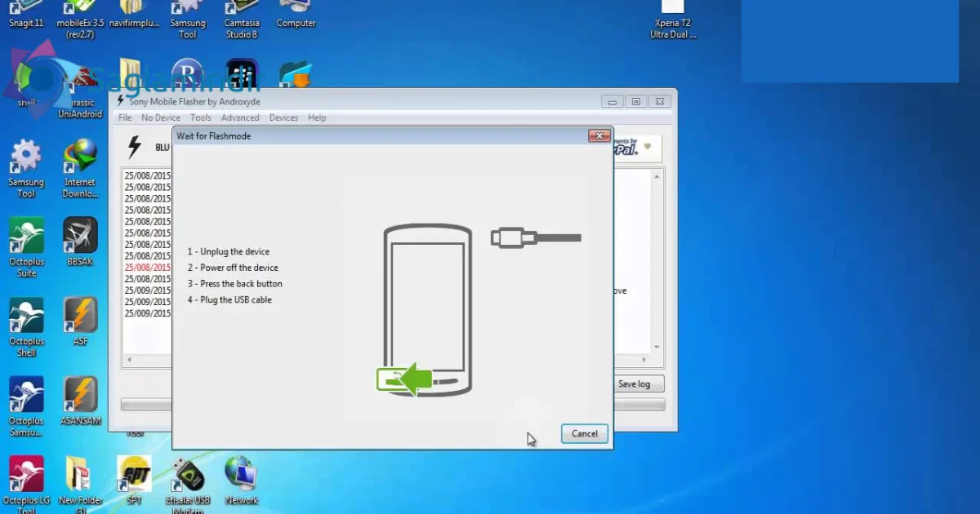Open the Help menu in Flasher

(x=317, y=117)
